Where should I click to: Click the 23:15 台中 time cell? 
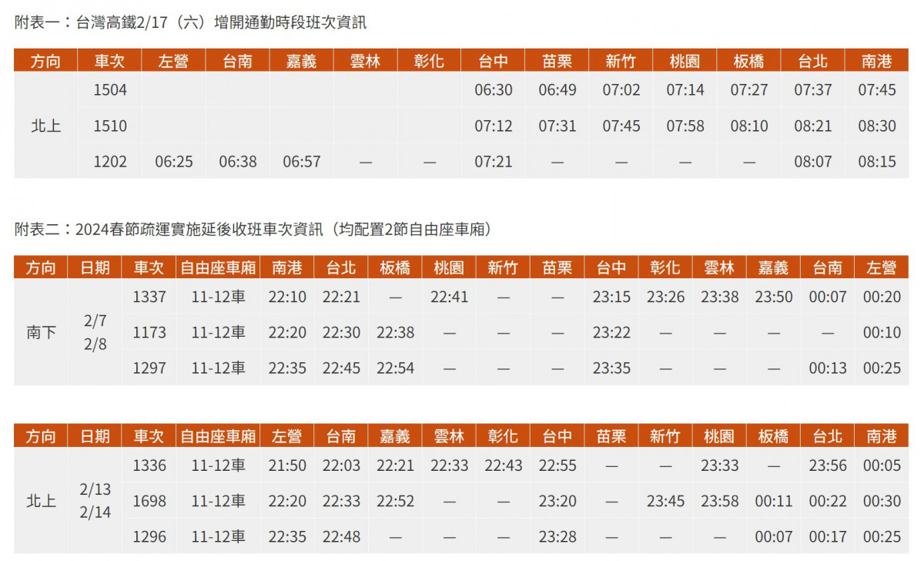pos(611,297)
